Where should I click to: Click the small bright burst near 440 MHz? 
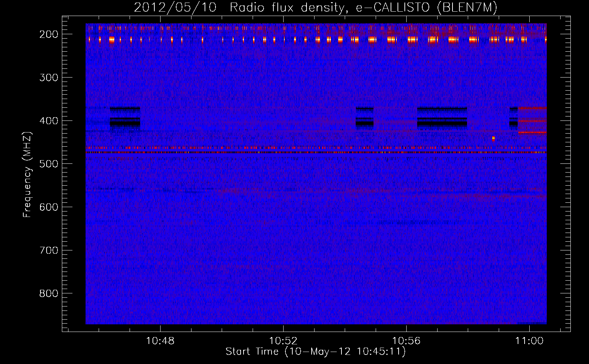coord(493,138)
